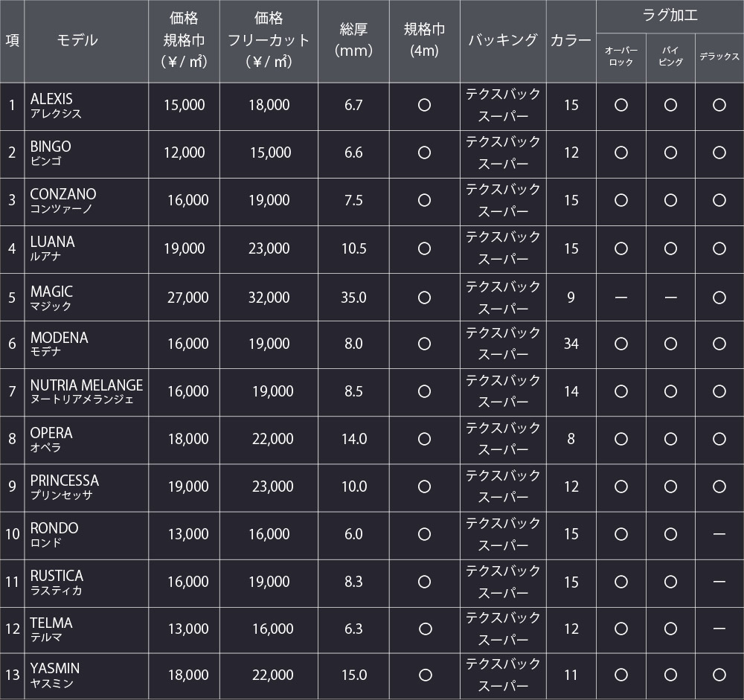Click the 27,000 price cell for MAGIC
Image resolution: width=744 pixels, height=700 pixels.
(x=188, y=298)
